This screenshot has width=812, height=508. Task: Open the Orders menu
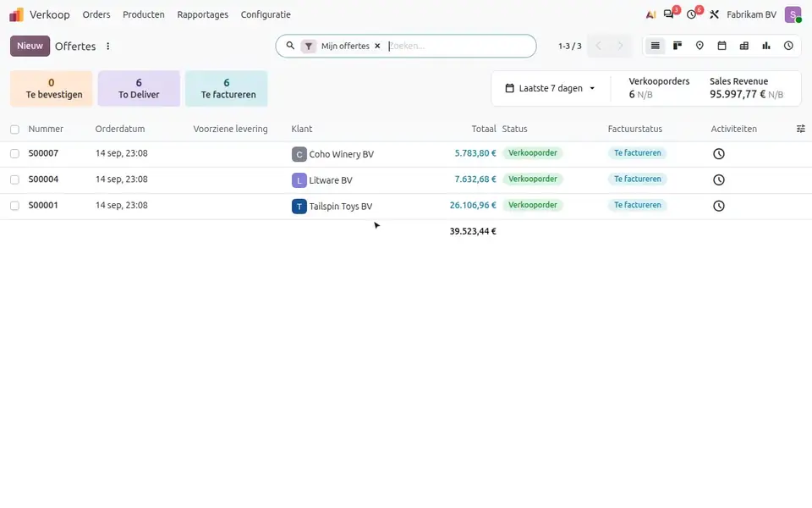click(96, 14)
